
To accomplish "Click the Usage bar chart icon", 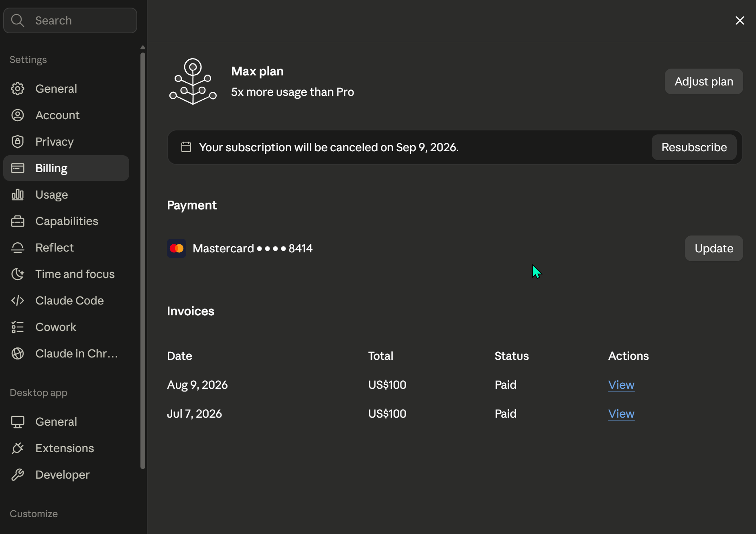I will tap(18, 195).
